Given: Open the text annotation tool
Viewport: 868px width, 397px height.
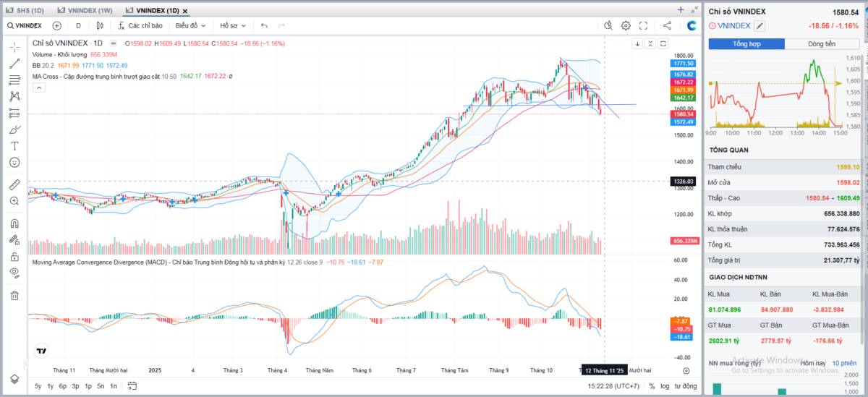Looking at the screenshot, I should click(x=14, y=145).
